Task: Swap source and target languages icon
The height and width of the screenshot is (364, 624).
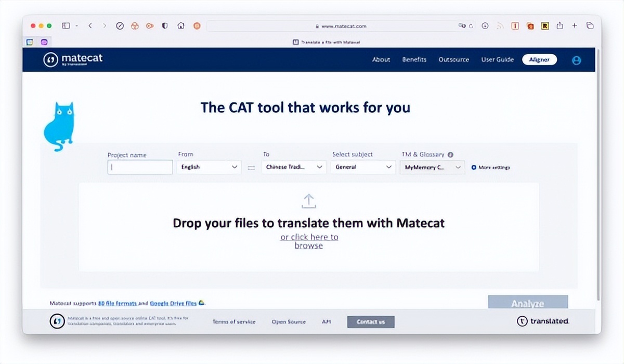Action: 251,167
